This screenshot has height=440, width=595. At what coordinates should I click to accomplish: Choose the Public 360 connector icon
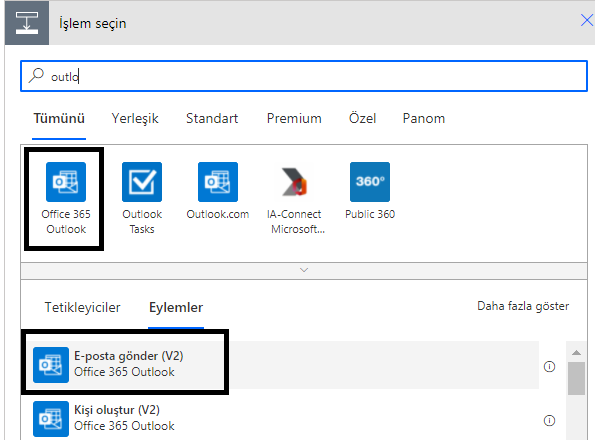coord(370,182)
